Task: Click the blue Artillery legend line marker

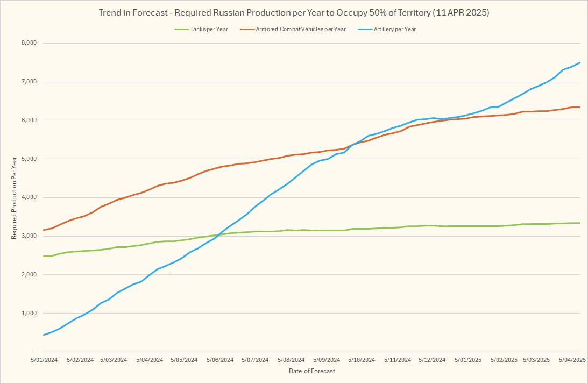Action: 365,29
